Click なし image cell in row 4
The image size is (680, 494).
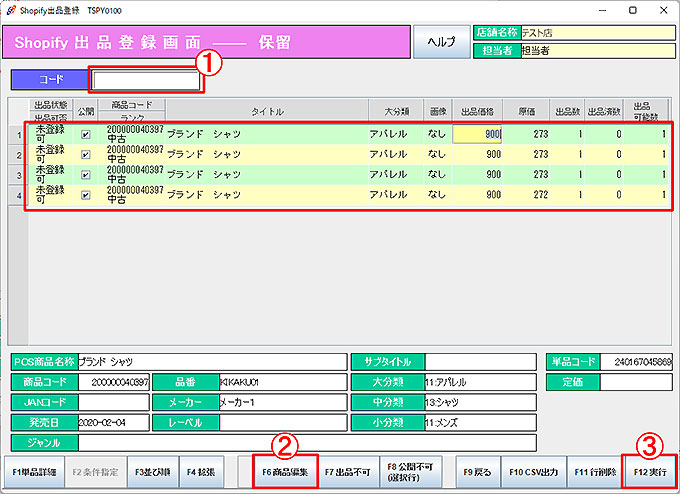click(x=436, y=195)
